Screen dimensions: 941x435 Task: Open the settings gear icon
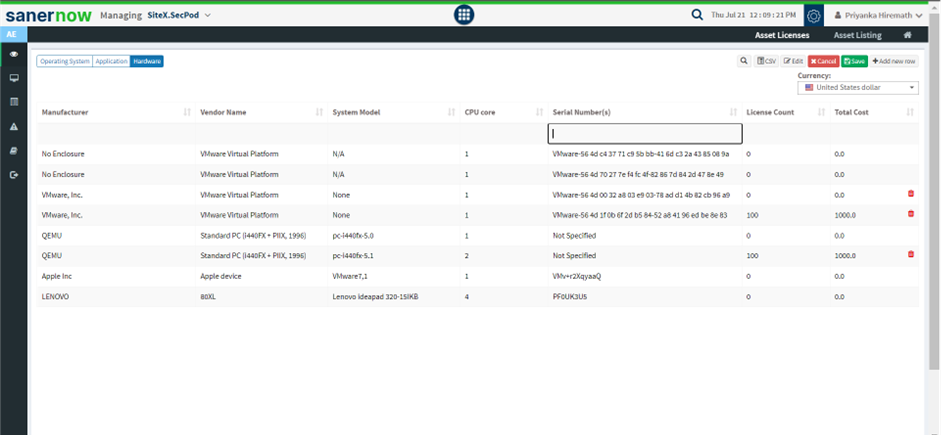[x=814, y=16]
